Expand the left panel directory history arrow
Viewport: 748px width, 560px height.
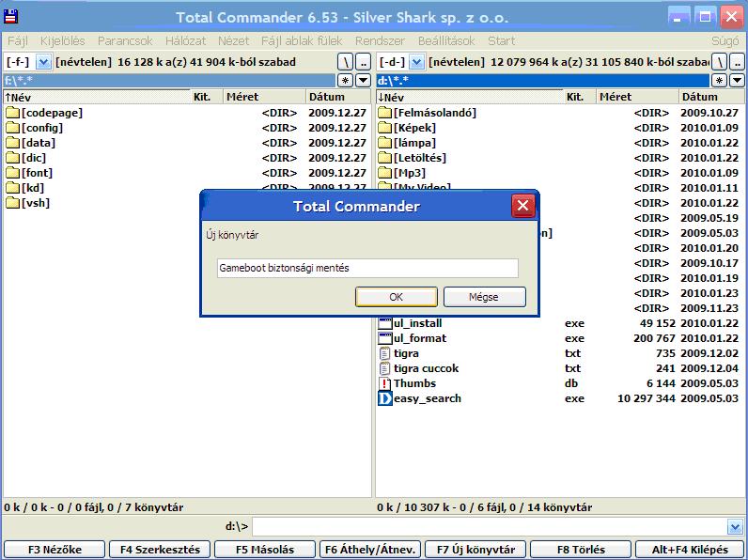coord(364,81)
